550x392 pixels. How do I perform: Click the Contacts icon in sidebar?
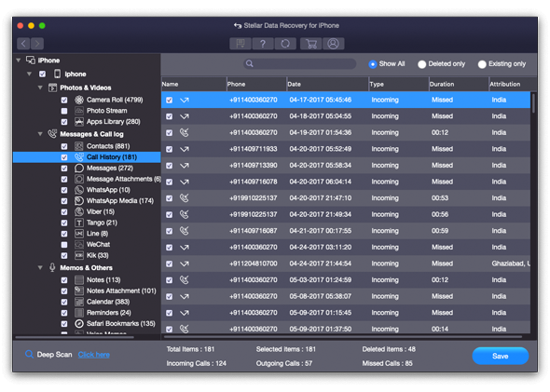pos(79,146)
